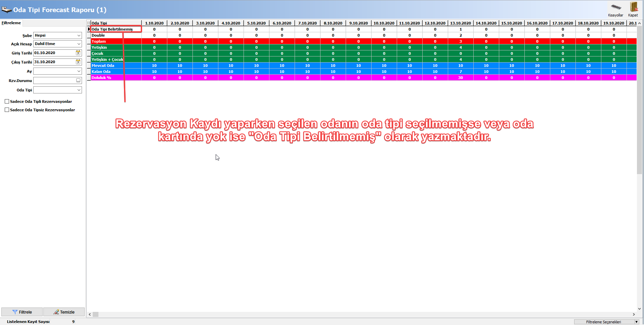This screenshot has width=644, height=325.
Task: Click the horizontal scrollbar thumb
Action: (96, 315)
